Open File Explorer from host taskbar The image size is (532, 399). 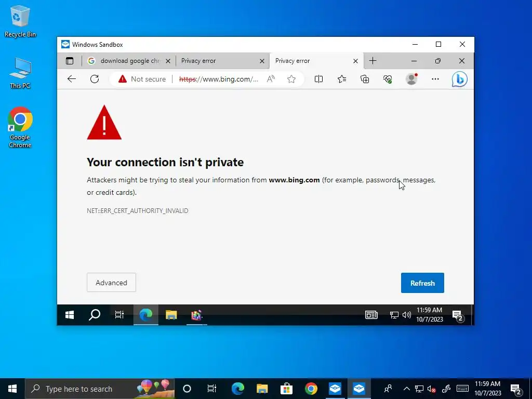(x=262, y=389)
